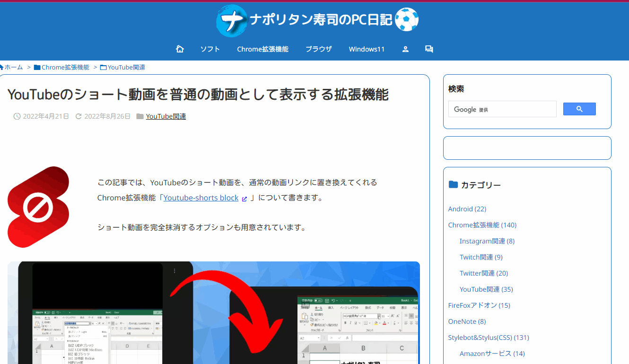Open the Chrome拡張機能 navigation menu
This screenshot has height=364, width=629.
pyautogui.click(x=262, y=49)
